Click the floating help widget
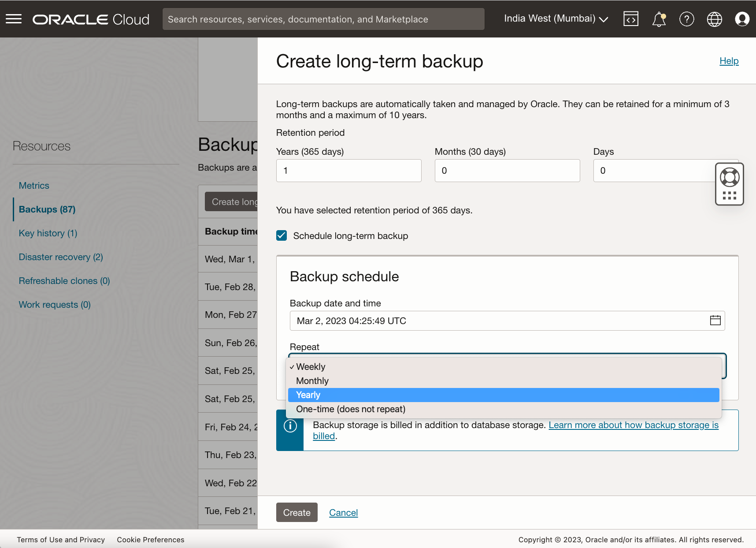 tap(729, 176)
